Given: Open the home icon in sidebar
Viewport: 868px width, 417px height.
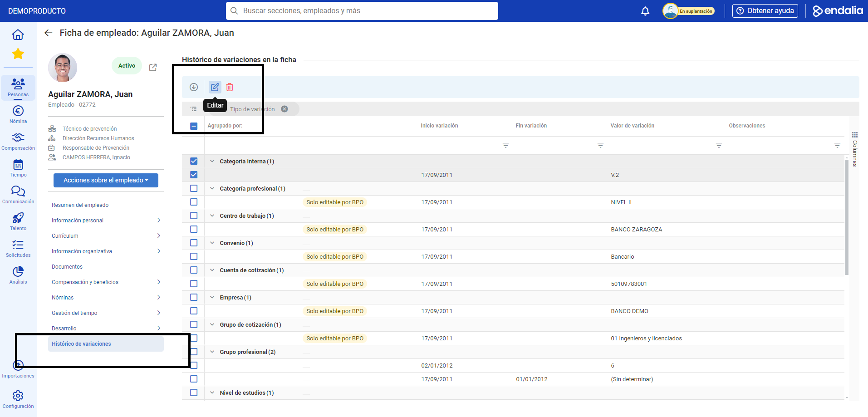Looking at the screenshot, I should [x=18, y=34].
